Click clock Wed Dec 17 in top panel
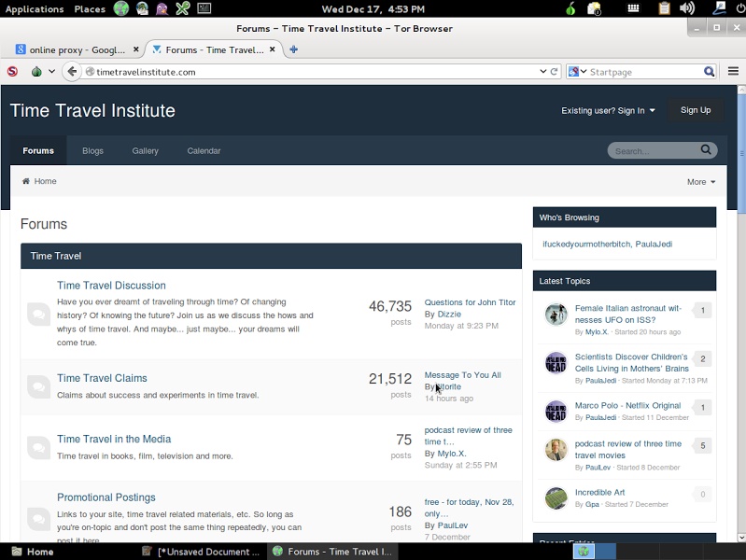This screenshot has height=560, width=746. pos(373,8)
